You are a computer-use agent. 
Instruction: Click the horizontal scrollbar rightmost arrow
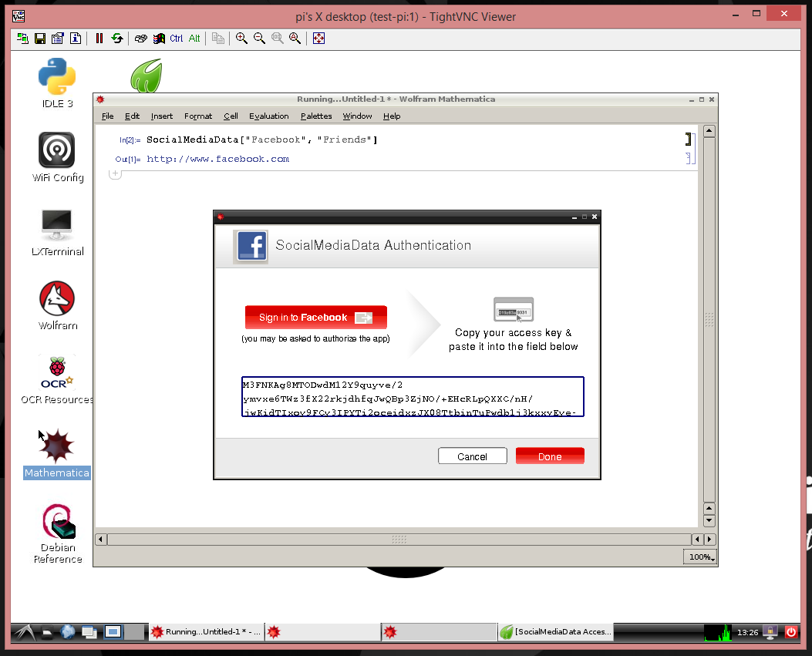click(709, 540)
